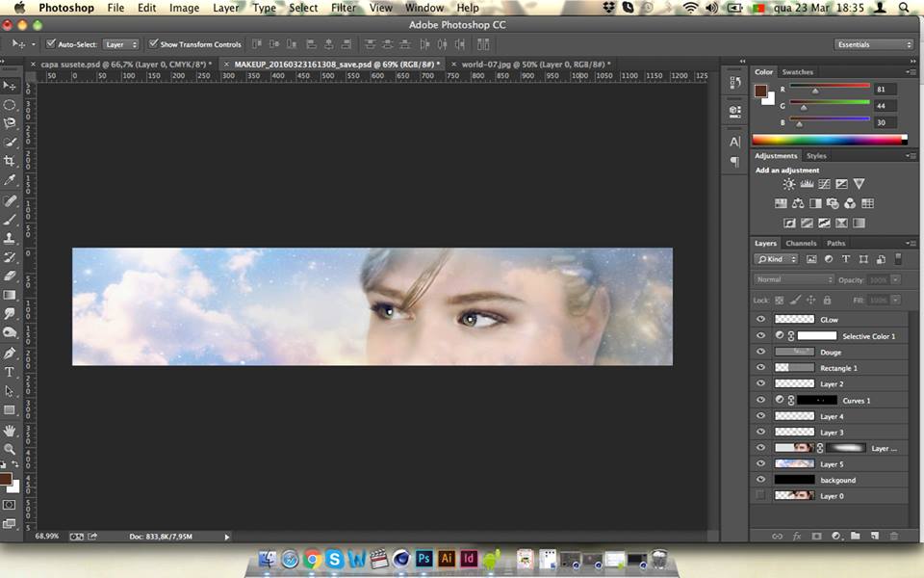This screenshot has width=924, height=578.
Task: Pick the Eyedropper tool
Action: (x=10, y=180)
